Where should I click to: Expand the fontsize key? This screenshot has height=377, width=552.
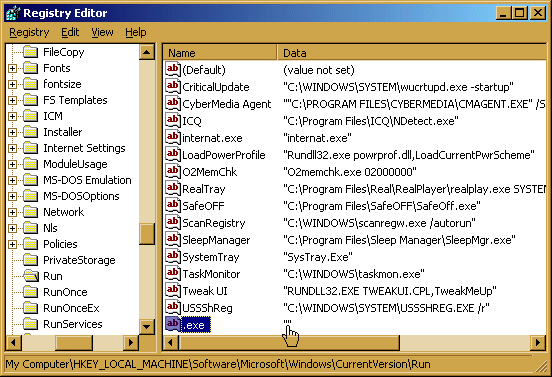[12, 84]
